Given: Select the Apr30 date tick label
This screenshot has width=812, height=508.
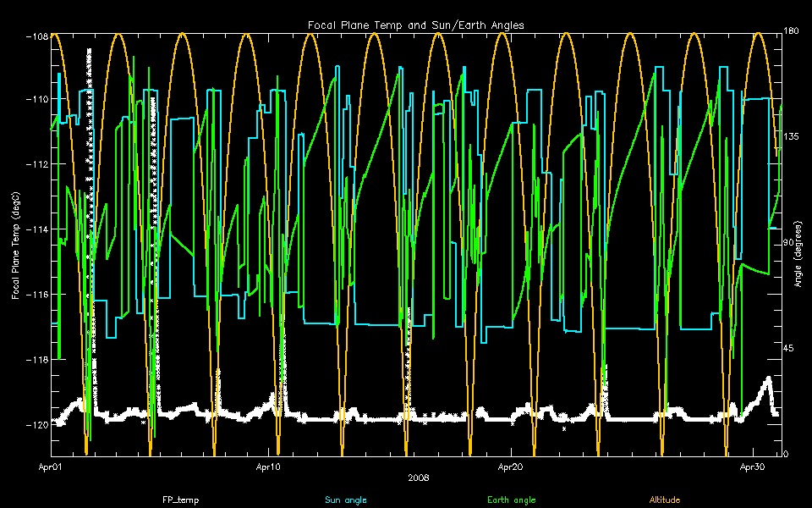Looking at the screenshot, I should pyautogui.click(x=752, y=467).
